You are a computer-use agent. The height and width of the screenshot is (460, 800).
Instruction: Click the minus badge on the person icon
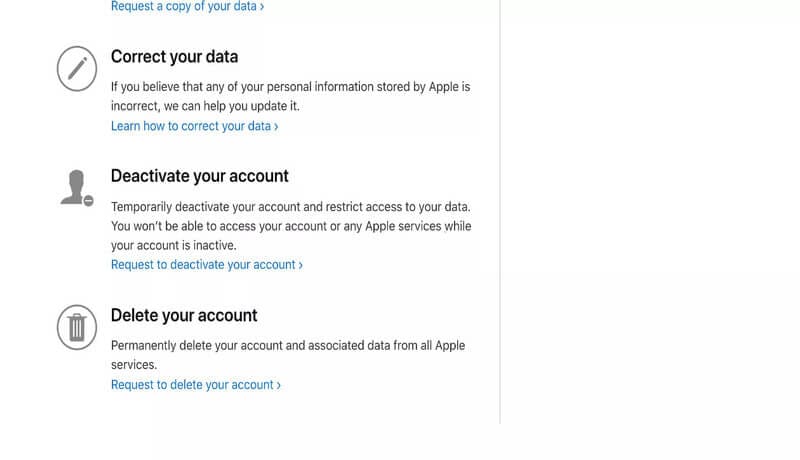88,200
